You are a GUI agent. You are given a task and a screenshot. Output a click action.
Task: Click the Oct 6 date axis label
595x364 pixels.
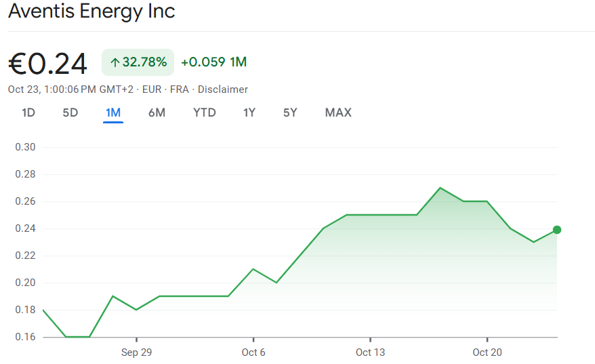pyautogui.click(x=253, y=352)
